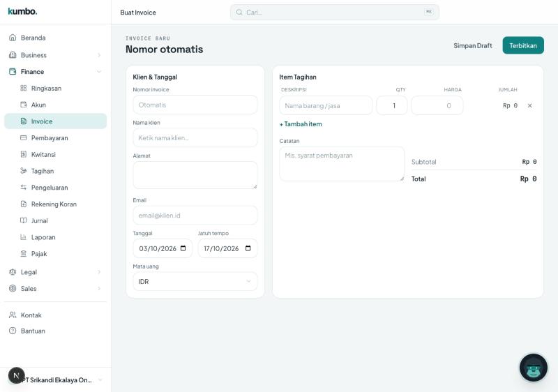558x392 pixels.
Task: Click Simpan Draft
Action: (x=473, y=45)
